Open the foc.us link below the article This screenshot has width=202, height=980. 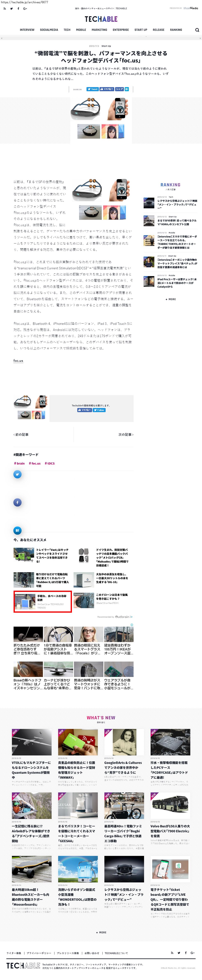(x=18, y=361)
